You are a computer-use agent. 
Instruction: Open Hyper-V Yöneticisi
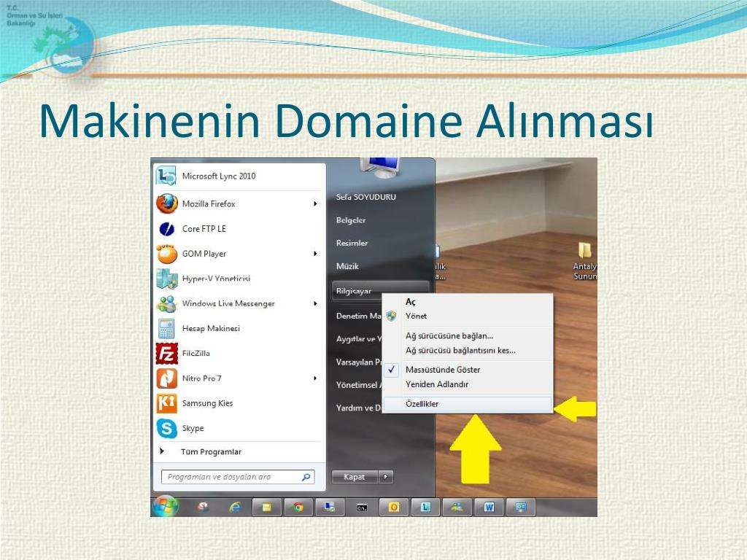(239, 279)
